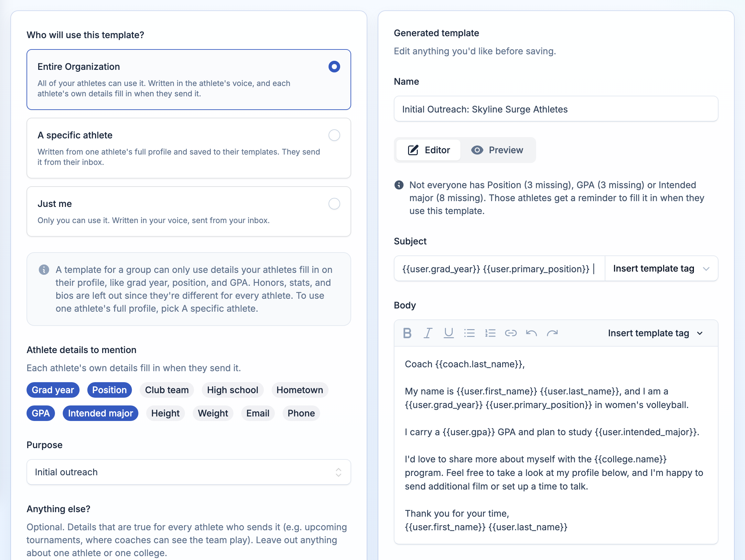745x560 pixels.
Task: Click the template Name input field
Action: click(556, 109)
